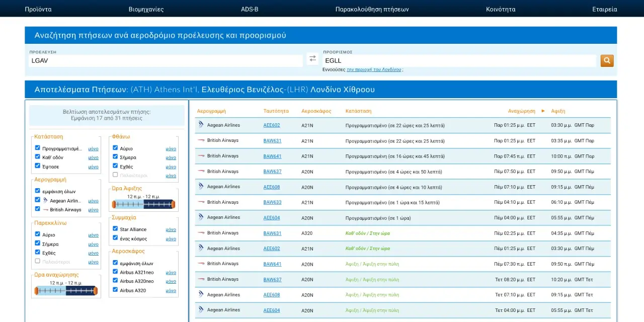
Task: Click Aegean logo in scheduled AEE604 row
Action: 201,217
